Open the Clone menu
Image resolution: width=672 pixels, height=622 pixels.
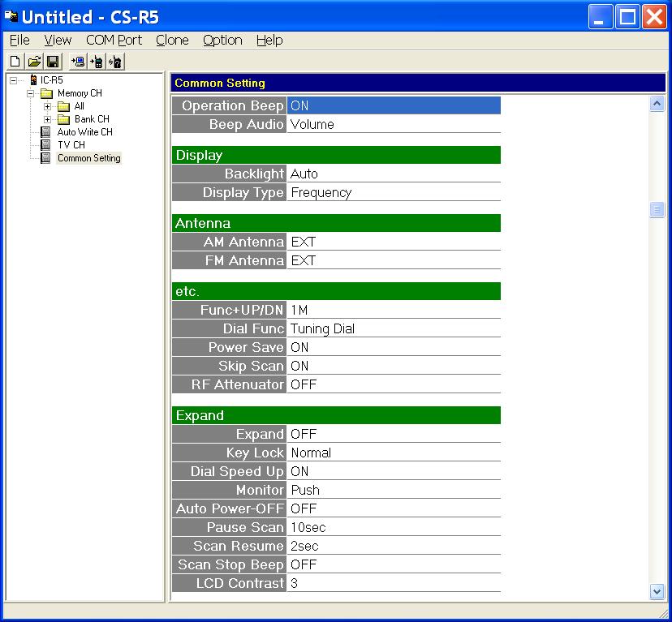(172, 40)
